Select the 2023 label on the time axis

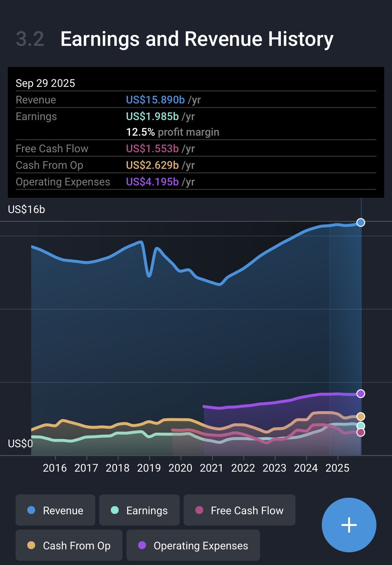point(274,468)
